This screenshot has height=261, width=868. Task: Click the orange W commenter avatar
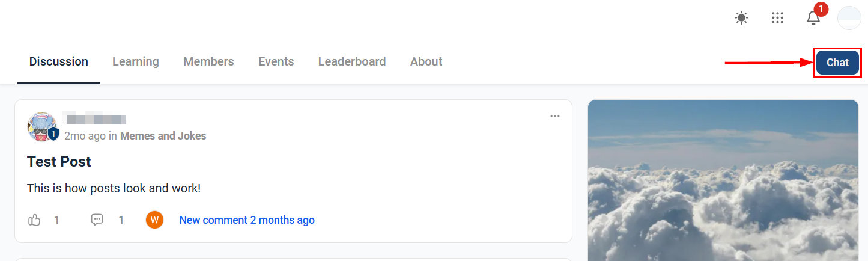(154, 220)
